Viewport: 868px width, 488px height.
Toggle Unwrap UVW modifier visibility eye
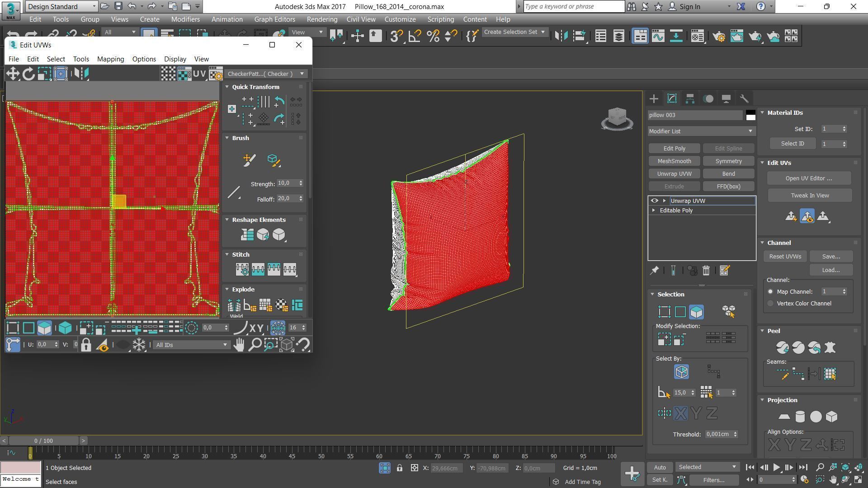(x=654, y=201)
